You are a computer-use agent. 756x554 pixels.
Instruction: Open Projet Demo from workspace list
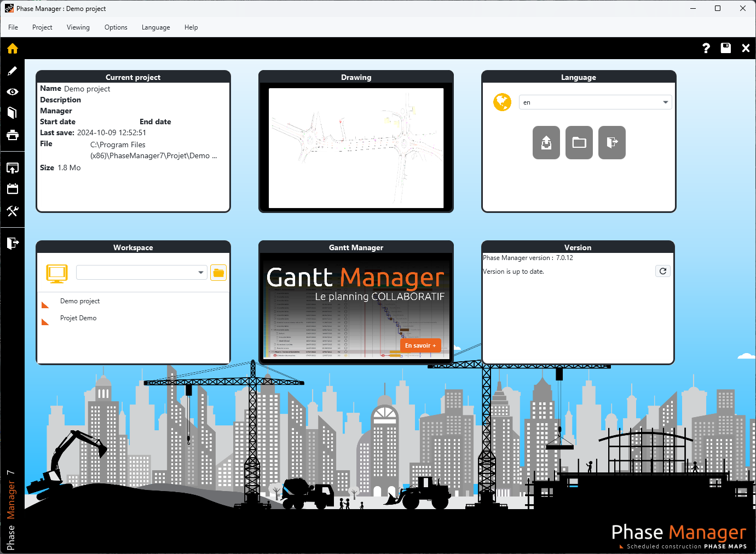[78, 318]
